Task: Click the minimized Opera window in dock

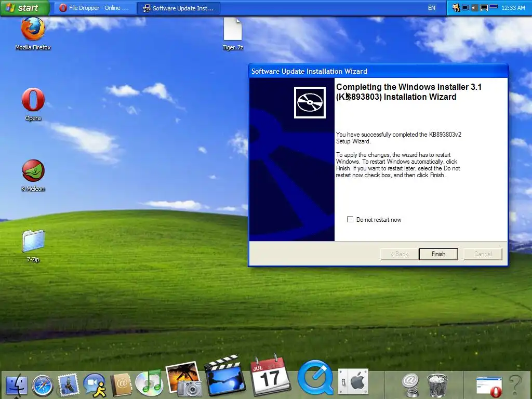Action: click(489, 387)
